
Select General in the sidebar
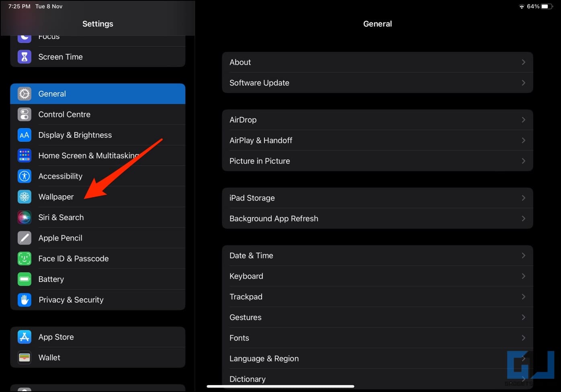[98, 94]
